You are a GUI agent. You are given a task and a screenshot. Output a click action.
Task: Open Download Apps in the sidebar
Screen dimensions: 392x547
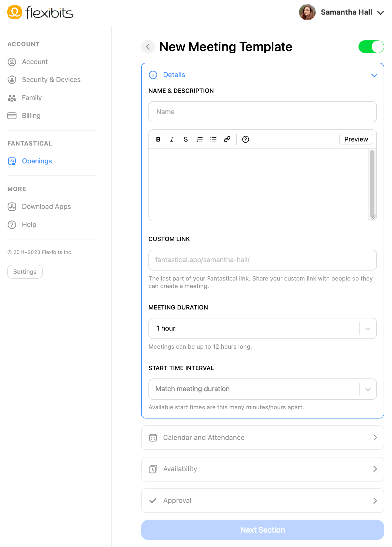tap(46, 207)
